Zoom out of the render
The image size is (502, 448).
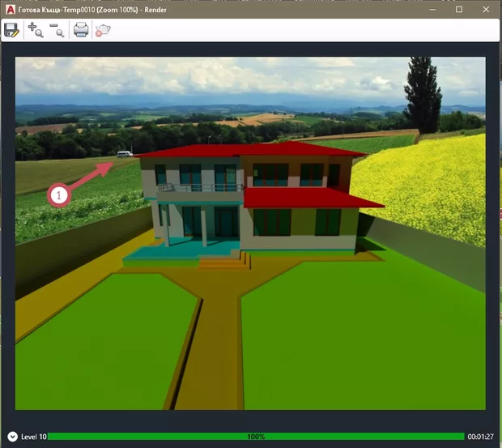pyautogui.click(x=57, y=30)
